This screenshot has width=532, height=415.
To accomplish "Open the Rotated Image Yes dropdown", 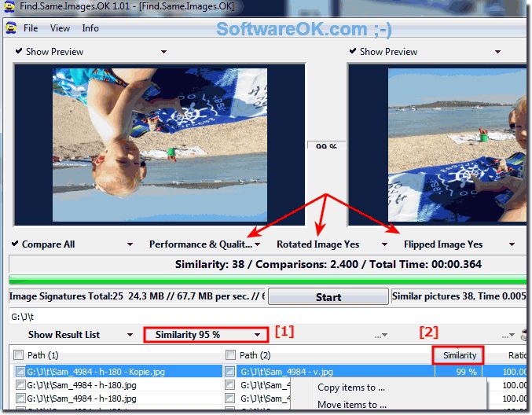I will click(318, 244).
